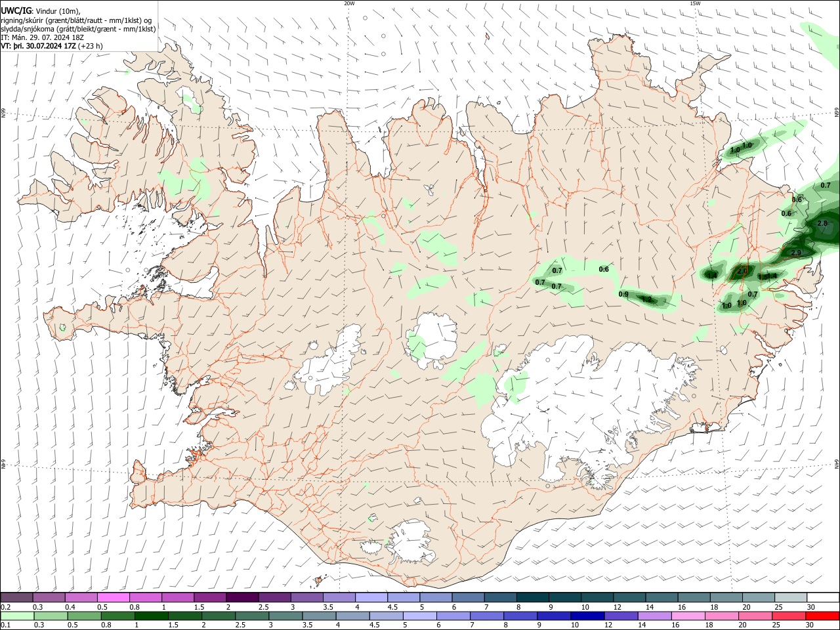Viewport: 840px width, 630px height.
Task: Click the 2.8 precipitation value on the map
Action: (822, 224)
